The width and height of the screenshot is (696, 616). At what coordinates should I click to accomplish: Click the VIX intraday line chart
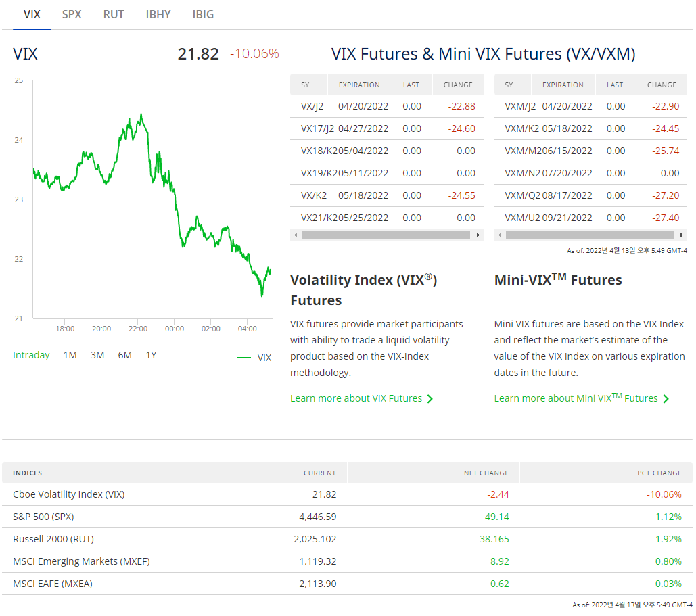tap(152, 199)
